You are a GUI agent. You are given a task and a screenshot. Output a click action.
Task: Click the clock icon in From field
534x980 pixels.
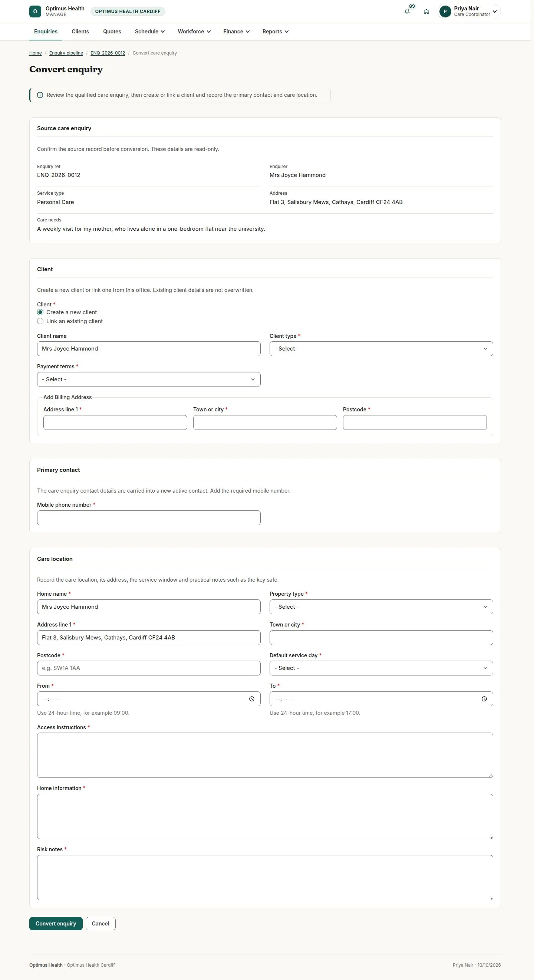pos(252,699)
